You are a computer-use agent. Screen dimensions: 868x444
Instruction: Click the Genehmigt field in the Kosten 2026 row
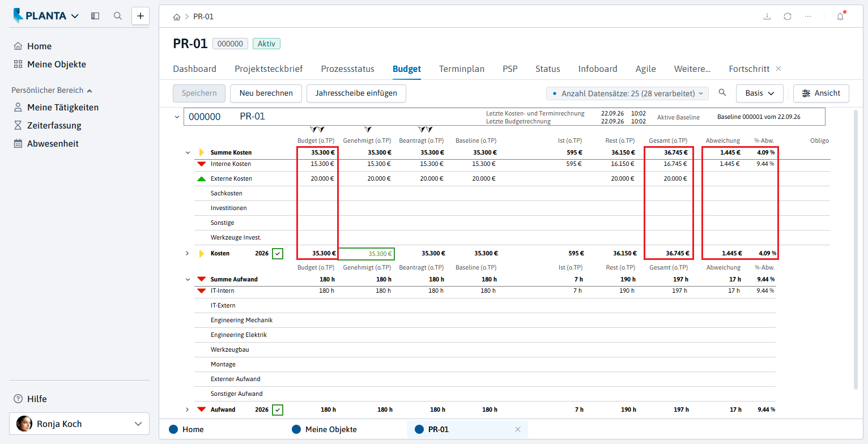point(367,254)
